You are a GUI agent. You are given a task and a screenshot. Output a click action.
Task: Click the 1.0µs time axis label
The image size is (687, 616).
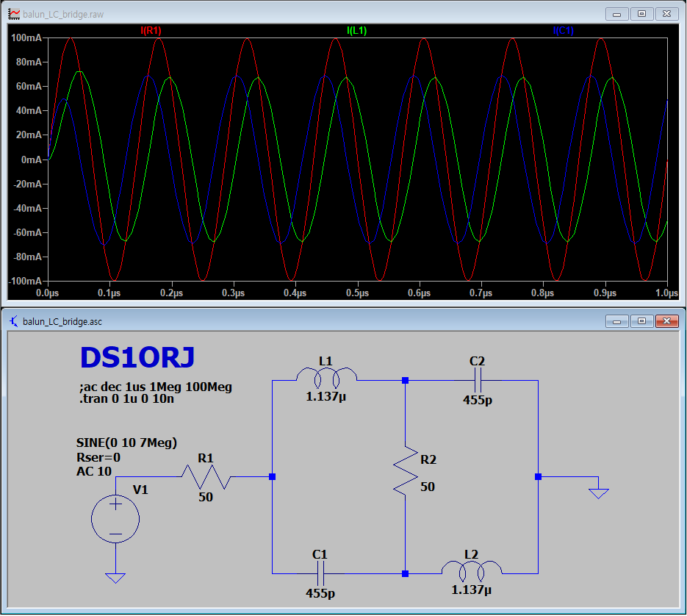667,293
